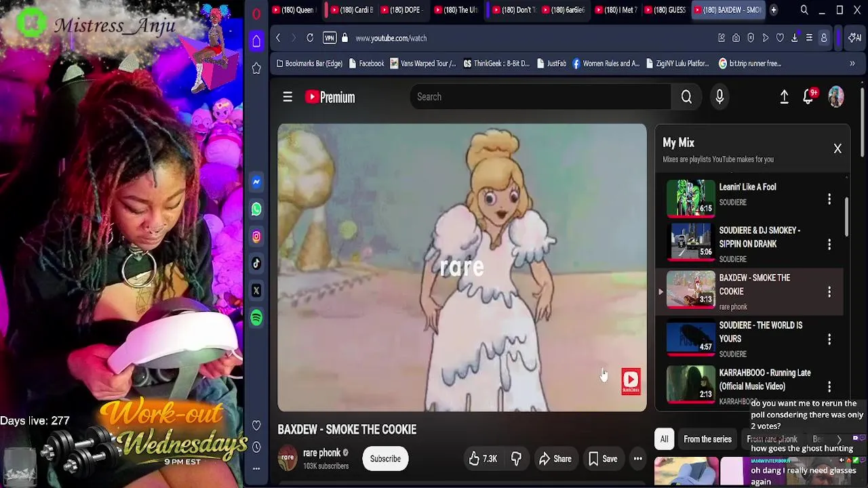Screen dimensions: 868x488
Task: Share the video
Action: pyautogui.click(x=555, y=459)
